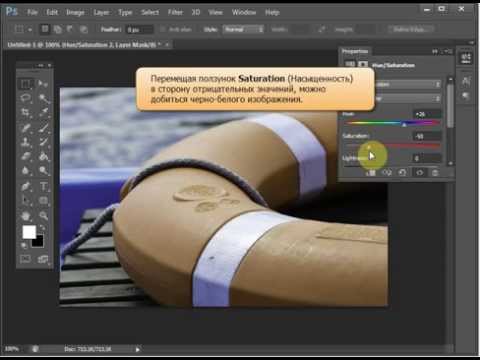Reset default foreground and background colors
This screenshot has height=360, width=480.
coord(24,246)
